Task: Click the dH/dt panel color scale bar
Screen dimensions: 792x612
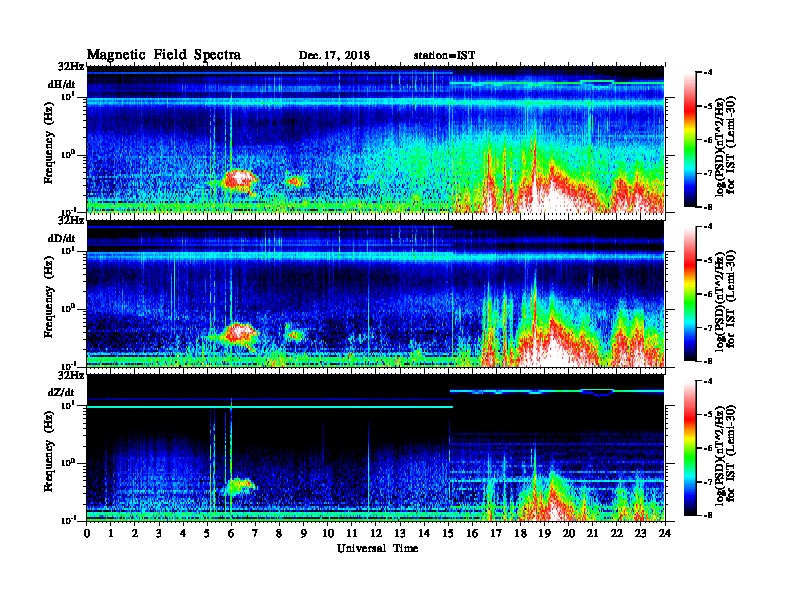Action: 690,140
